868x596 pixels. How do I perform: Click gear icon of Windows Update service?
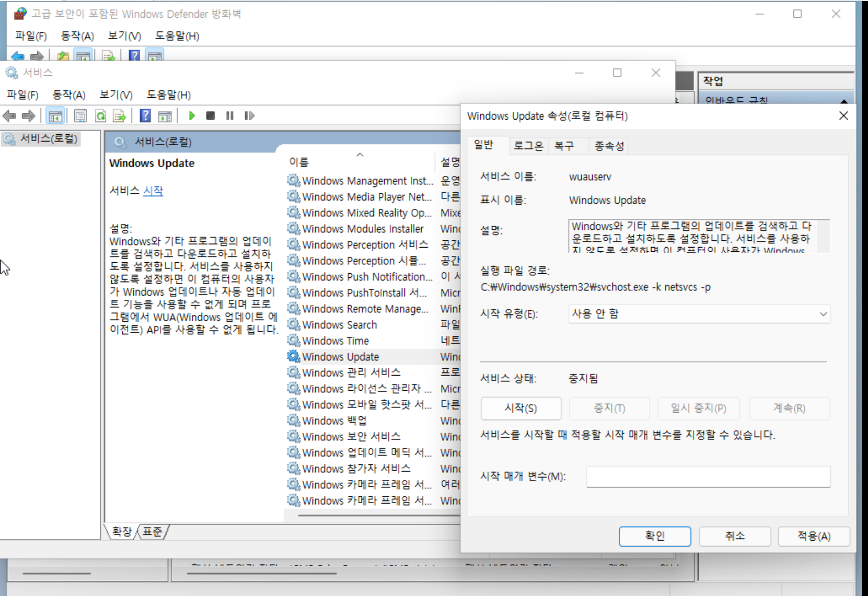(294, 357)
